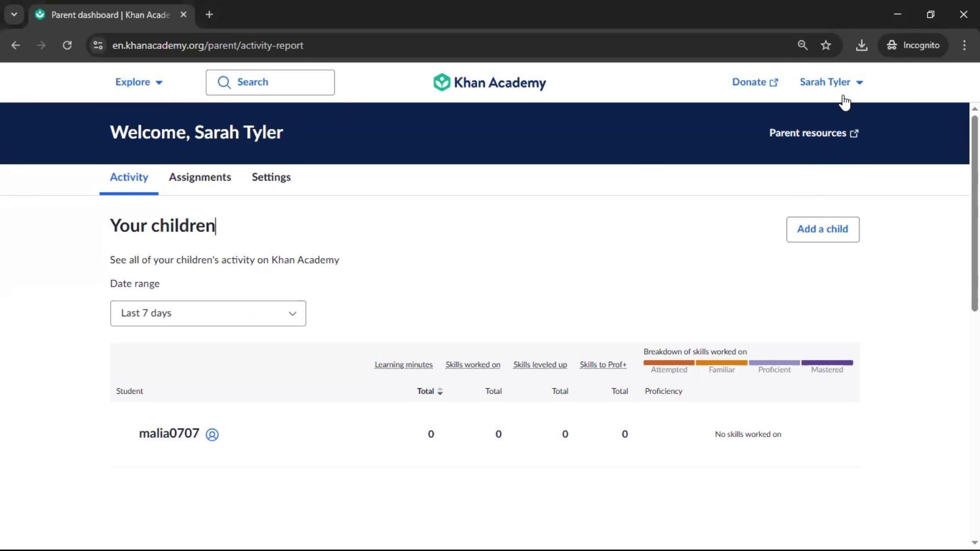Click the Donate link
This screenshot has width=980, height=551.
click(754, 82)
